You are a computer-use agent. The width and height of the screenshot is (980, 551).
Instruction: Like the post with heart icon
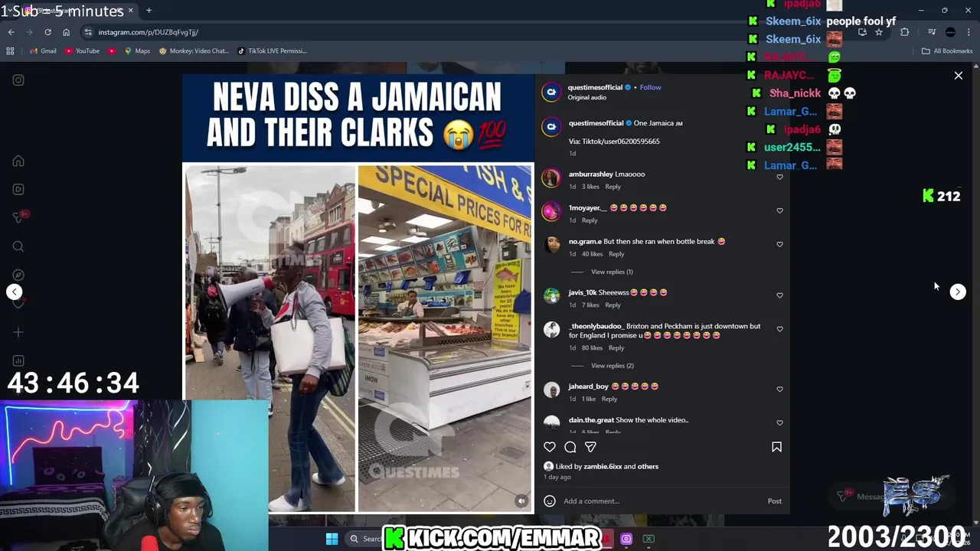pos(550,447)
